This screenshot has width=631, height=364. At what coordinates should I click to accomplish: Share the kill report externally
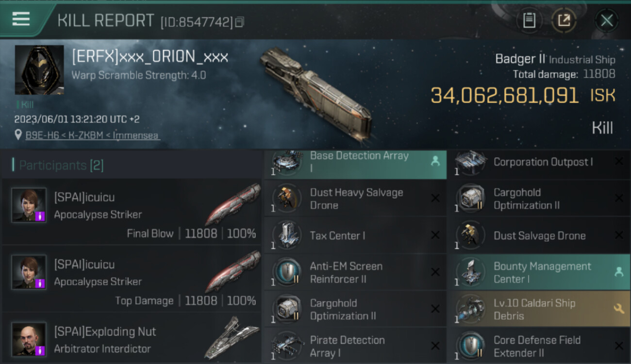564,20
